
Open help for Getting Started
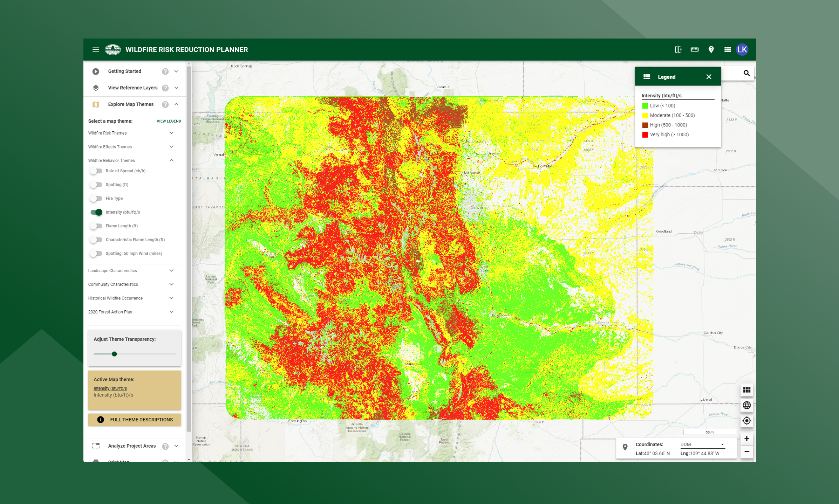[165, 71]
